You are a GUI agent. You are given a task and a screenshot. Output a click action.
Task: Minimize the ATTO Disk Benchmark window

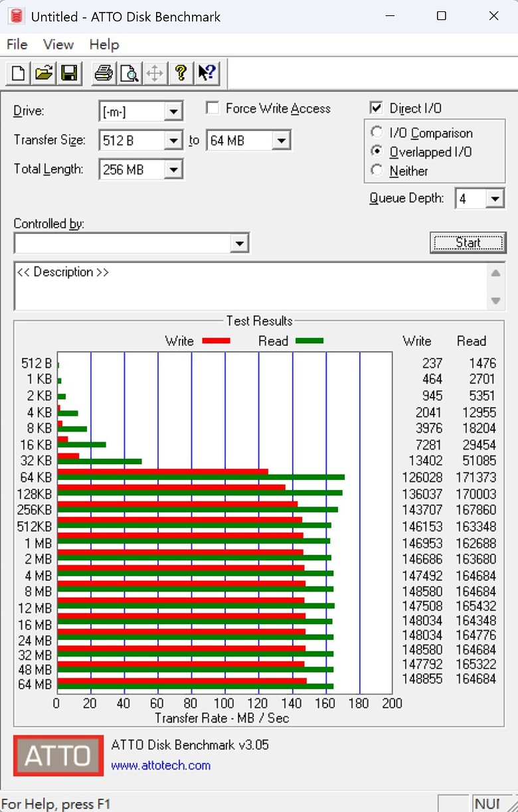[x=389, y=16]
